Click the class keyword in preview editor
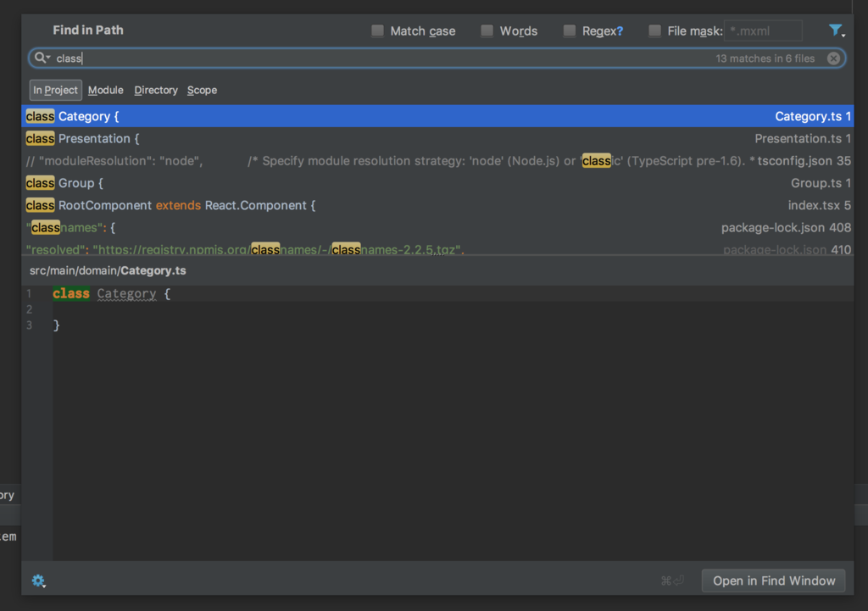868x611 pixels. click(71, 293)
